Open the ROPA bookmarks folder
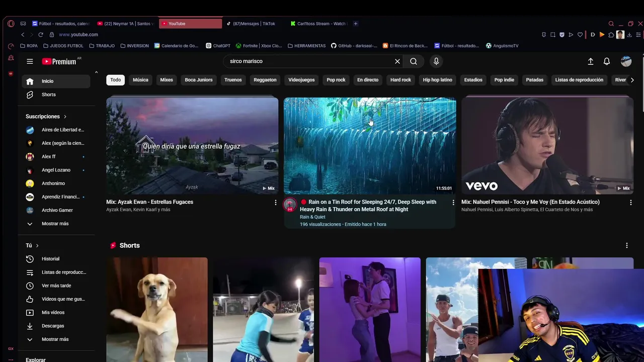Screen dimensions: 644x362 [29, 46]
